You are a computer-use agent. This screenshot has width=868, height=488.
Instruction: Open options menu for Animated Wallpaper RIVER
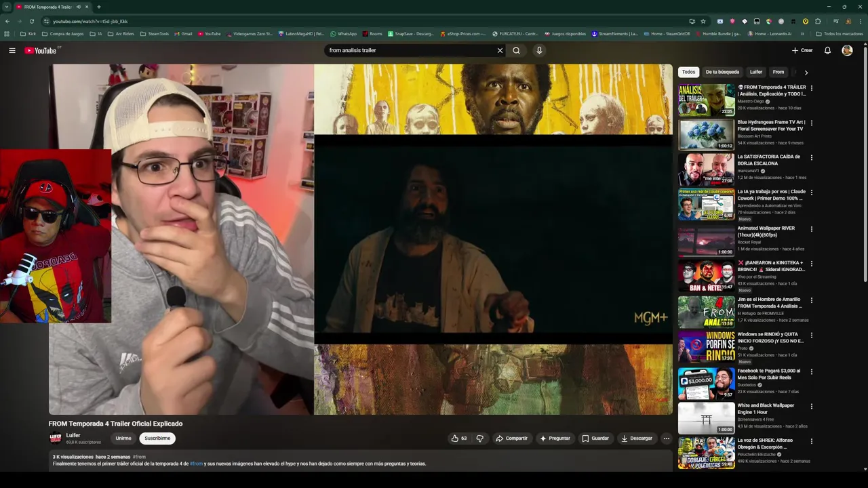point(811,229)
